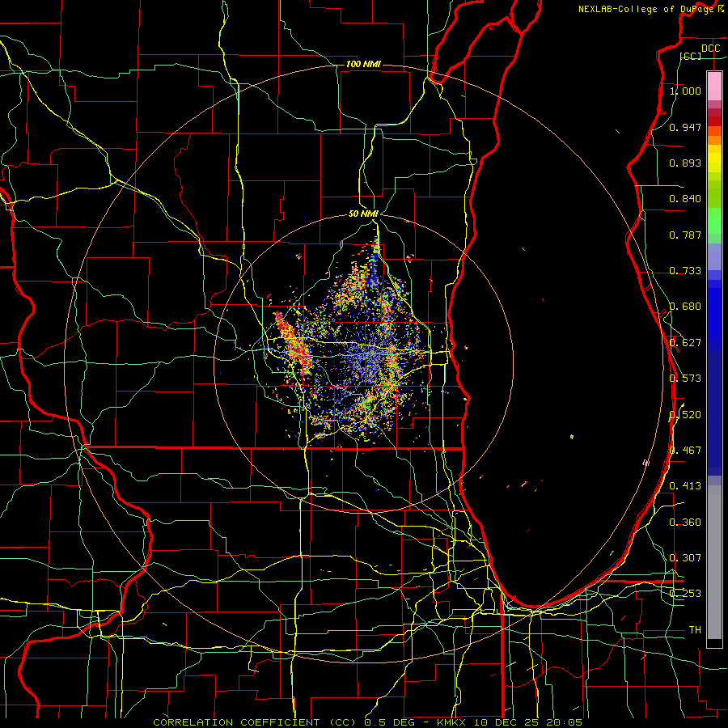Click the 0.680 scale value
Viewport: 728px width, 728px height.
[x=685, y=307]
